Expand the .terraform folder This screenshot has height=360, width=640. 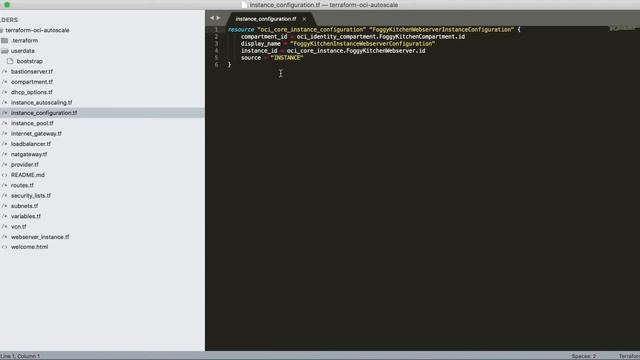tap(24, 40)
